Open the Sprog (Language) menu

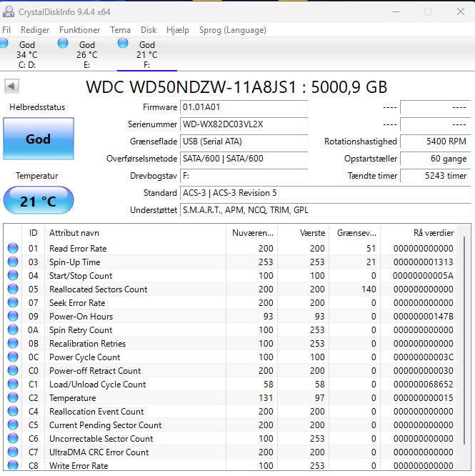tap(233, 30)
